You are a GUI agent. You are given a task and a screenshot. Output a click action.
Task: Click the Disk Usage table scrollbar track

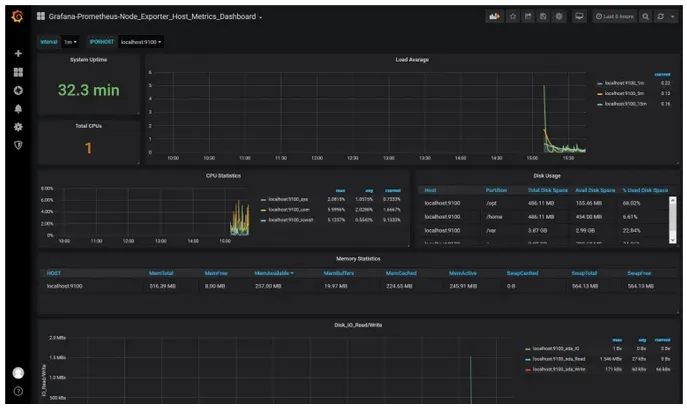pyautogui.click(x=673, y=220)
